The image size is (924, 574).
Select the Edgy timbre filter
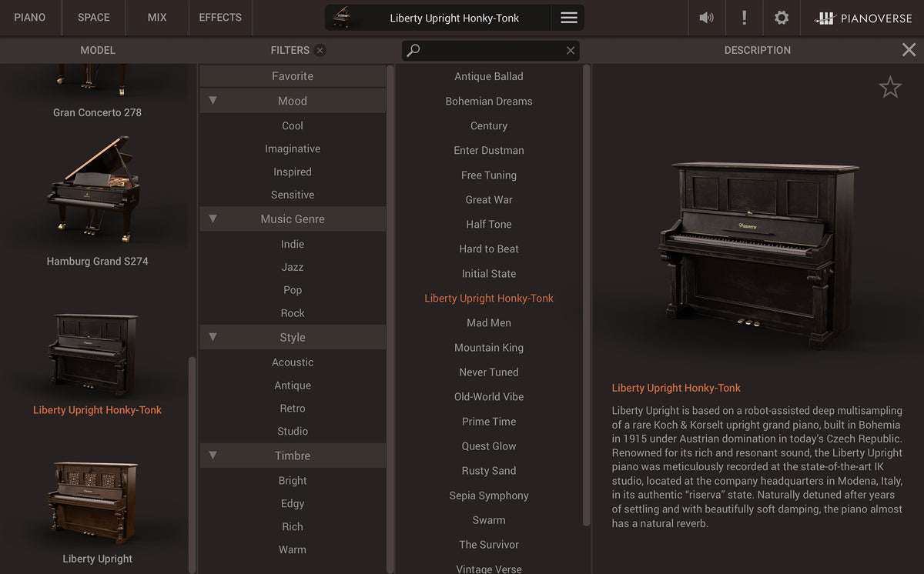coord(293,504)
